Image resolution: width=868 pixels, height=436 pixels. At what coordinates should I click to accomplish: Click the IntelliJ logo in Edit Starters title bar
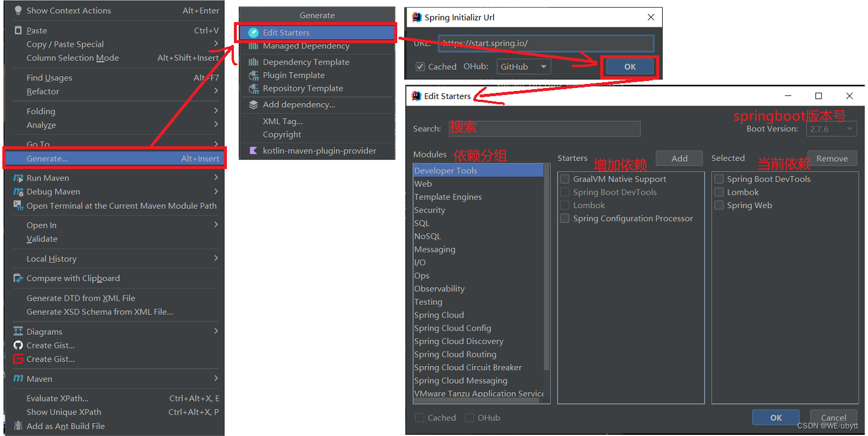(416, 96)
